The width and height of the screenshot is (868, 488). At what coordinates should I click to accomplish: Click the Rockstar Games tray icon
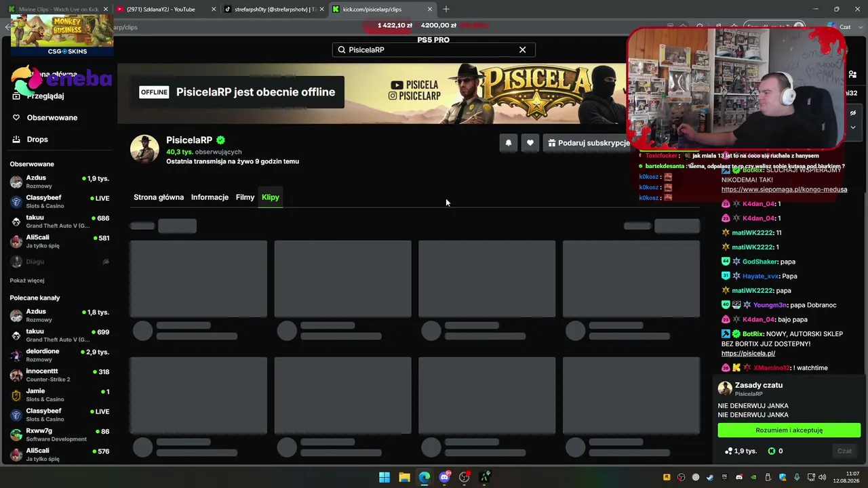(667, 477)
